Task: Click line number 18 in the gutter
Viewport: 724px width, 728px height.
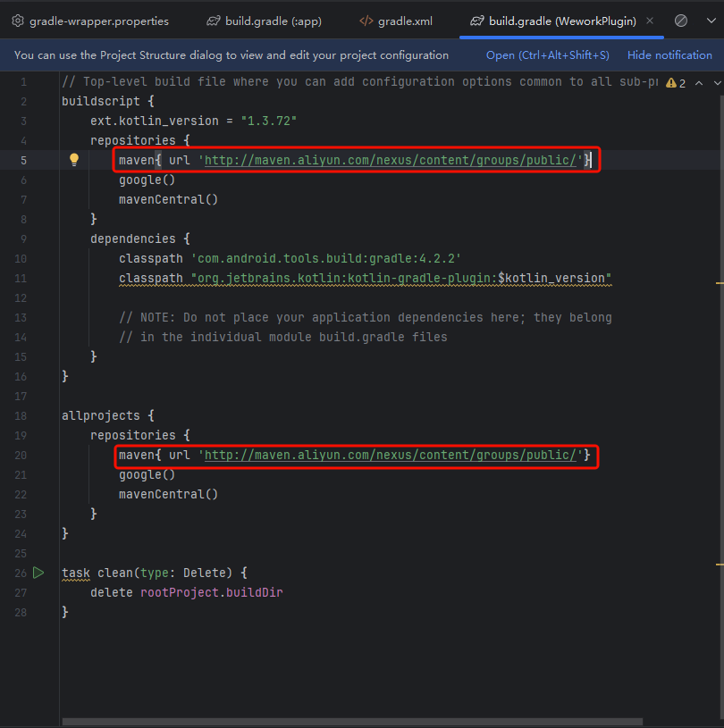Action: pos(21,416)
